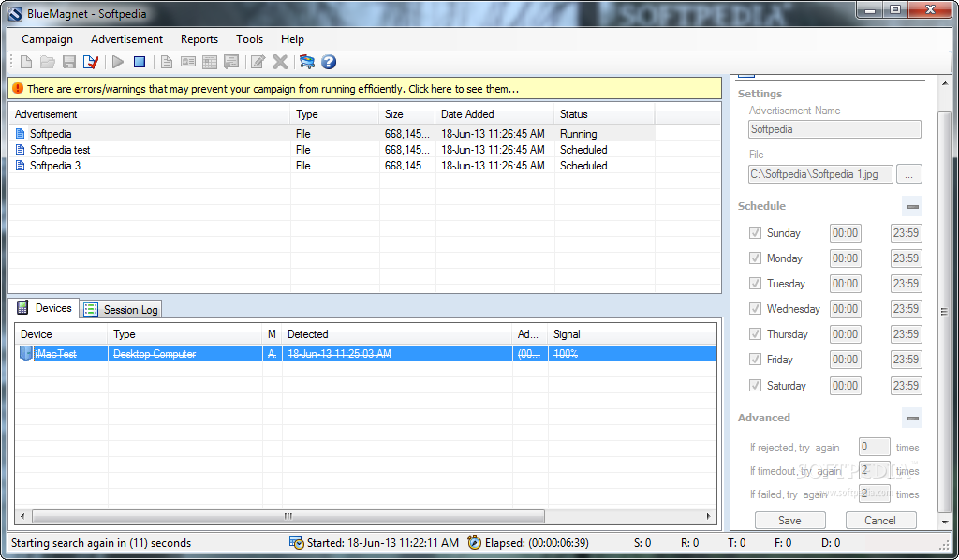Click the Desktop Computer type cell
The image size is (959, 560).
(185, 353)
